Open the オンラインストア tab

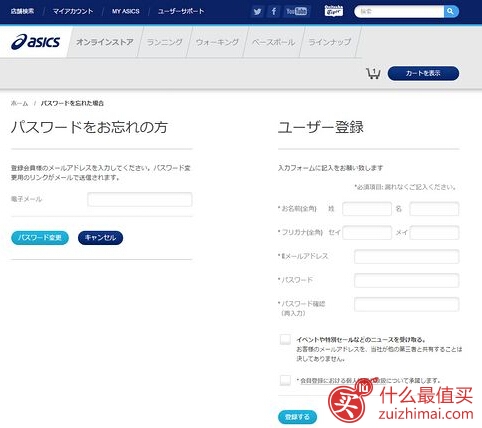click(x=105, y=42)
